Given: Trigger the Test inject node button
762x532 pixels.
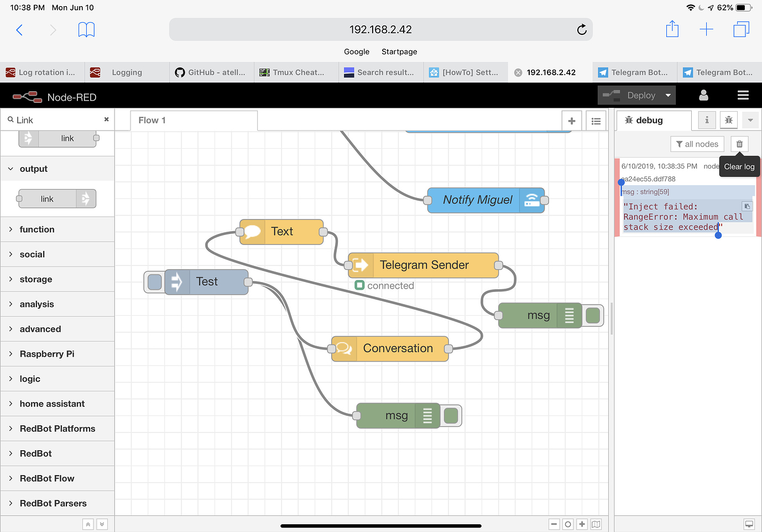Looking at the screenshot, I should 155,282.
